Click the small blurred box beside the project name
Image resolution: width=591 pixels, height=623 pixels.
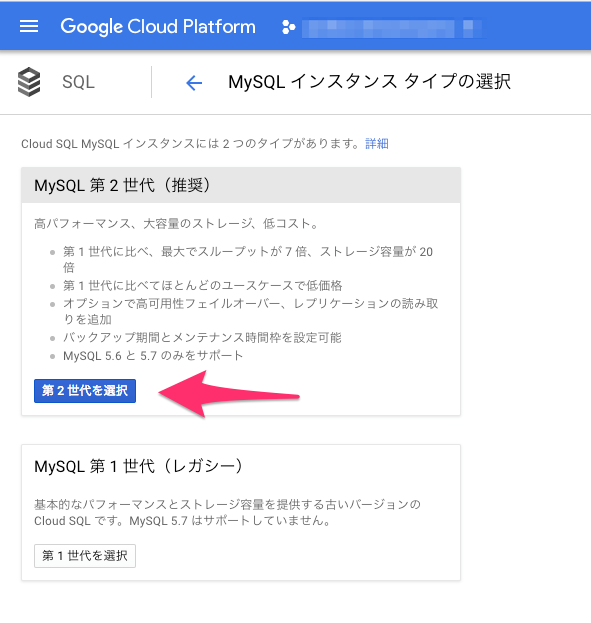tap(468, 25)
